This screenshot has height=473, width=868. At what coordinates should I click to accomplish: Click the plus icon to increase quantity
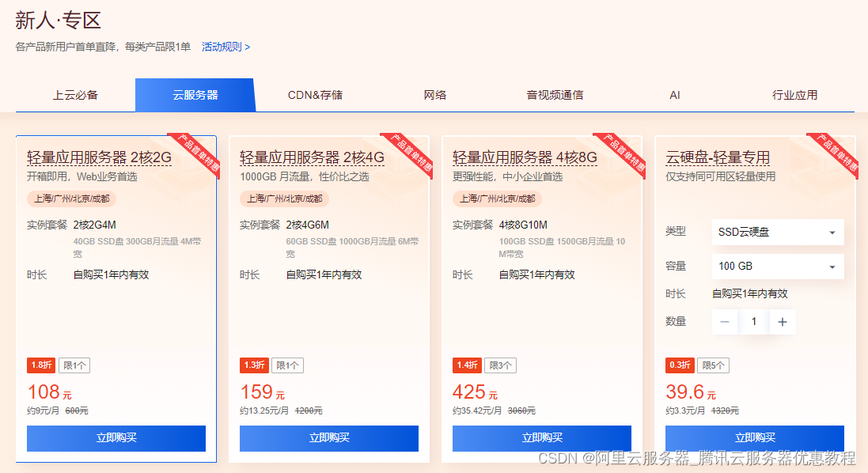point(783,322)
